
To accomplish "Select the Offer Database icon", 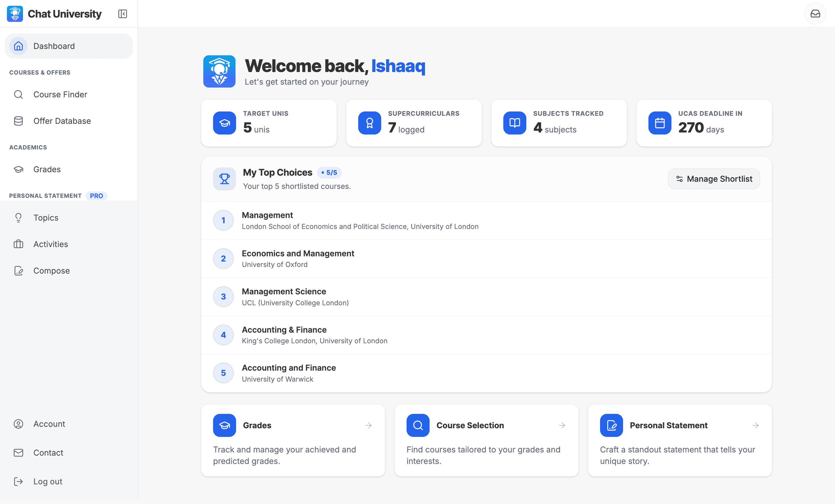I will 19,121.
